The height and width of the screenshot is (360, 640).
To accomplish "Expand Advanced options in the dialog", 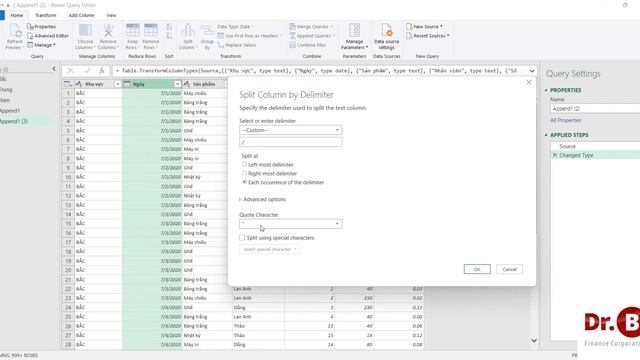I will pos(262,200).
